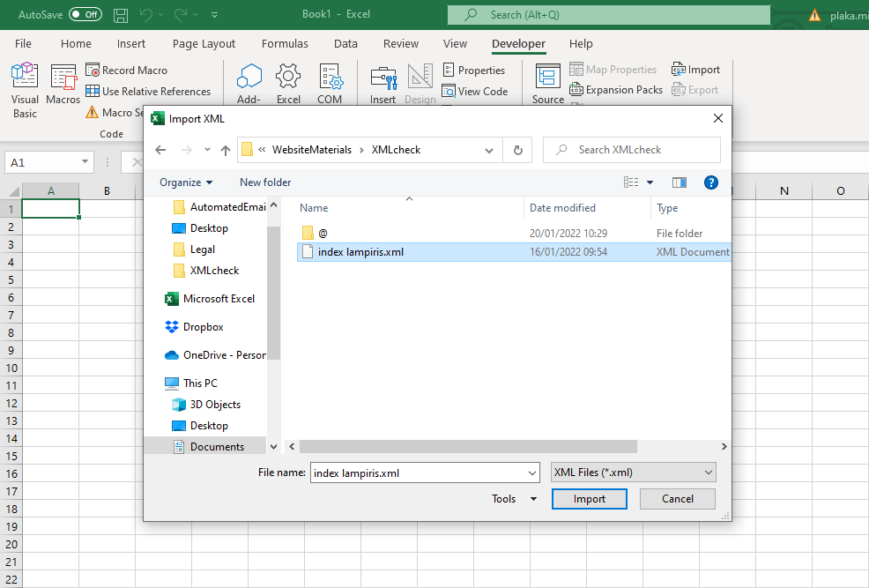Screen dimensions: 869x588
Task: Click the Undo arrow
Action: pos(145,15)
